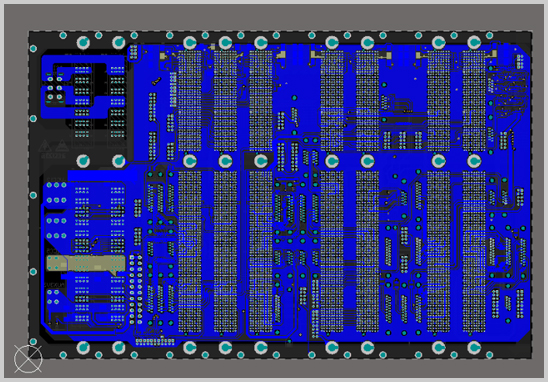Viewport: 548px width, 382px height.
Task: Select the topmost small via on left edge
Action: pos(33,48)
